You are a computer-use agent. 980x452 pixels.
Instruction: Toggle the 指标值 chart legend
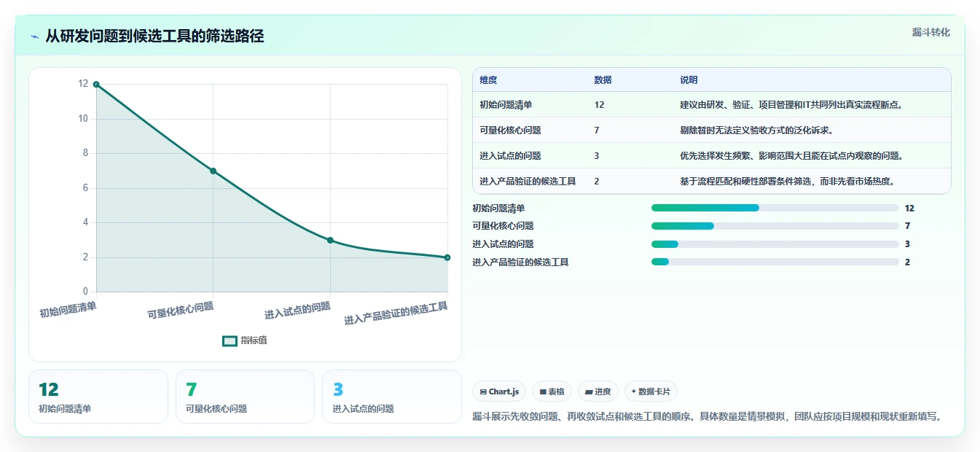[x=246, y=340]
